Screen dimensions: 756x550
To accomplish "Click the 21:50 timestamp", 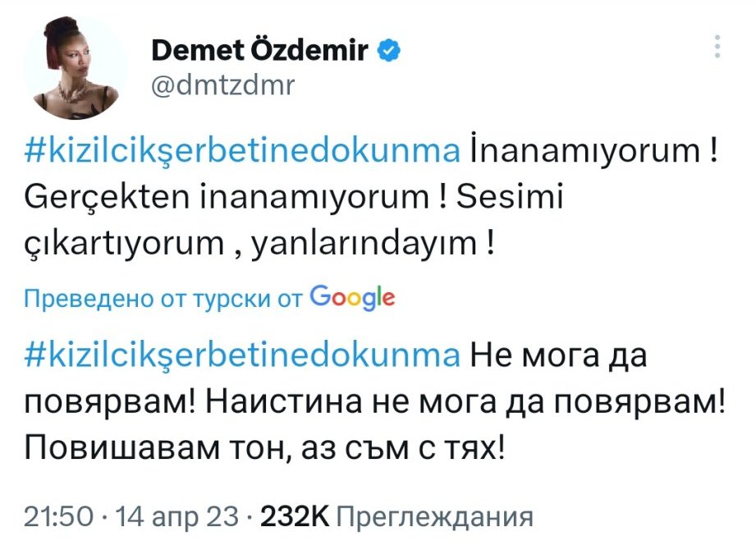I will pyautogui.click(x=60, y=518).
